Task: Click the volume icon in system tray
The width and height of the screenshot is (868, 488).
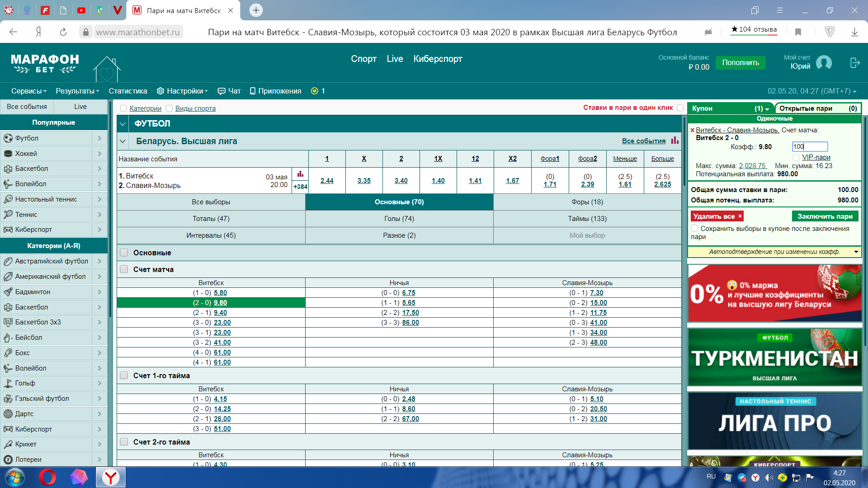Action: point(769,477)
